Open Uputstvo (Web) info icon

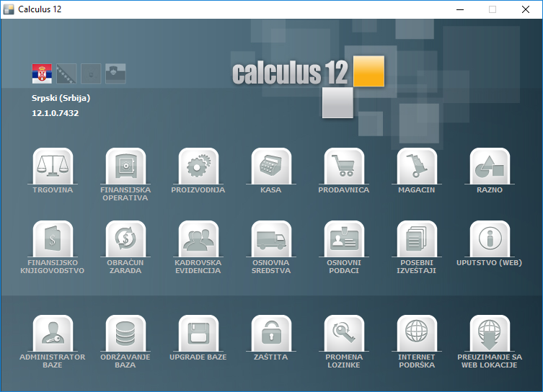[490, 239]
